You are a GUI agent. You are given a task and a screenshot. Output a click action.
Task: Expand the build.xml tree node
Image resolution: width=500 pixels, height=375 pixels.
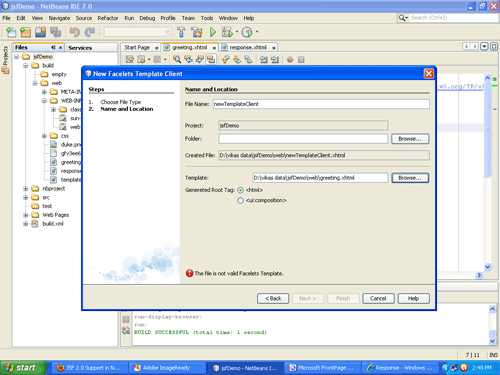pos(26,224)
